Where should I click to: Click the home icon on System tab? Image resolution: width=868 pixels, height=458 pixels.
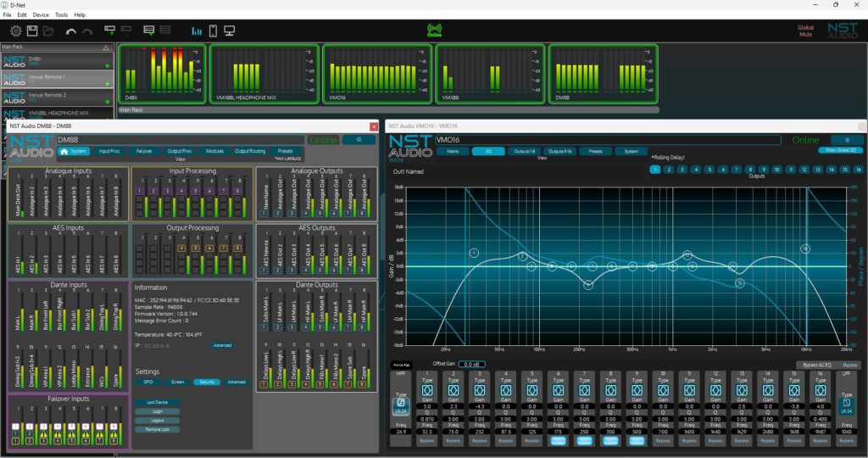64,151
